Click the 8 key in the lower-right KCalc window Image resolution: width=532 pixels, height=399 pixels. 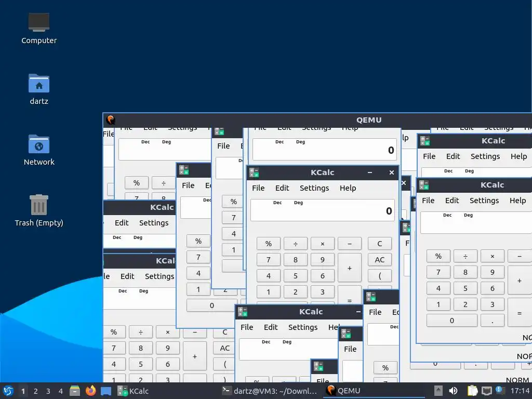click(465, 272)
